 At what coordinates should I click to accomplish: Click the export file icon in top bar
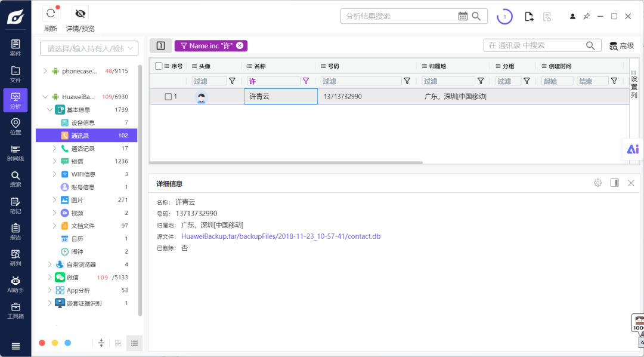coord(529,17)
